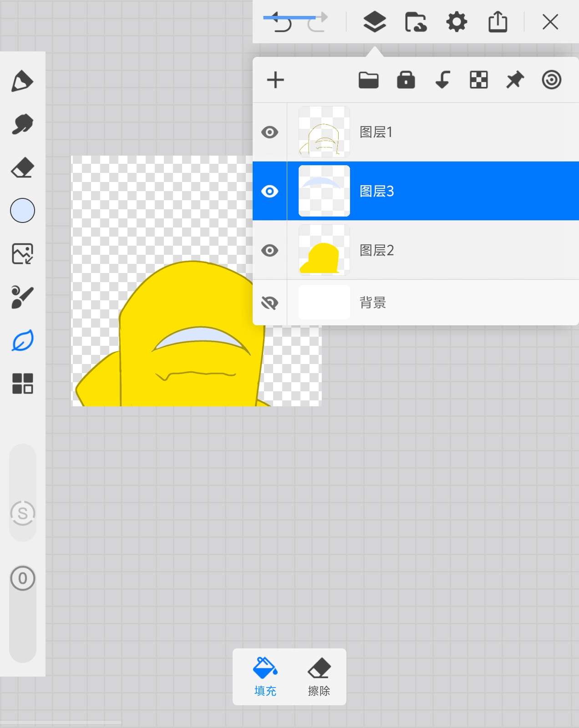The image size is (579, 728).
Task: Toggle the layers panel icon
Action: click(375, 22)
